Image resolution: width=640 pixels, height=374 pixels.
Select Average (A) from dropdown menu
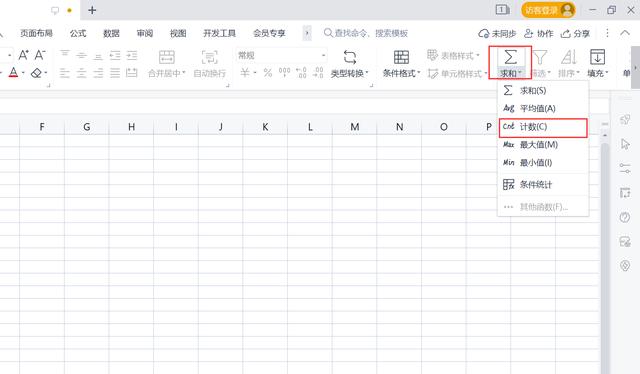click(x=543, y=109)
